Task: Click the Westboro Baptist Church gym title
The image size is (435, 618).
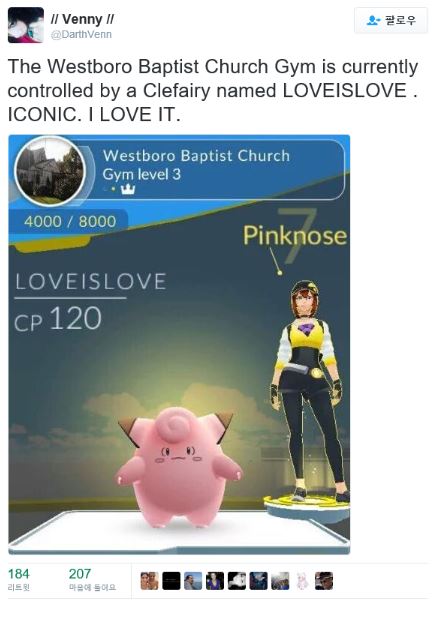Action: point(196,156)
